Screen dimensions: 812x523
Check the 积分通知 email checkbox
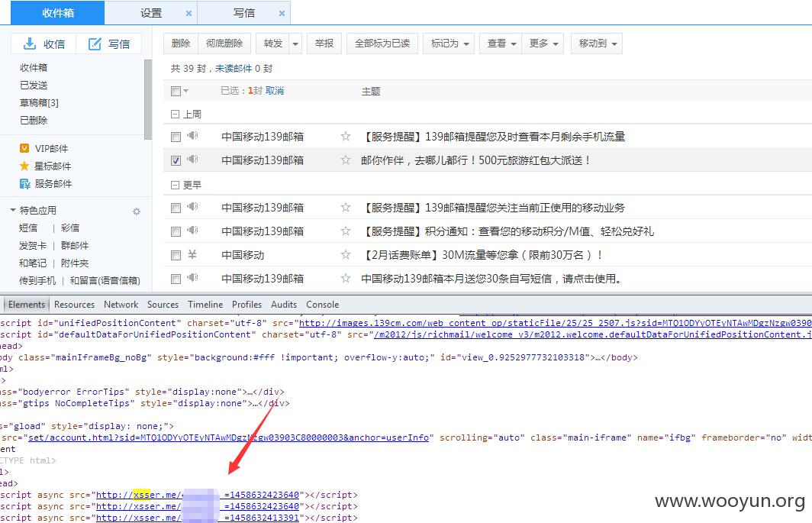point(176,231)
